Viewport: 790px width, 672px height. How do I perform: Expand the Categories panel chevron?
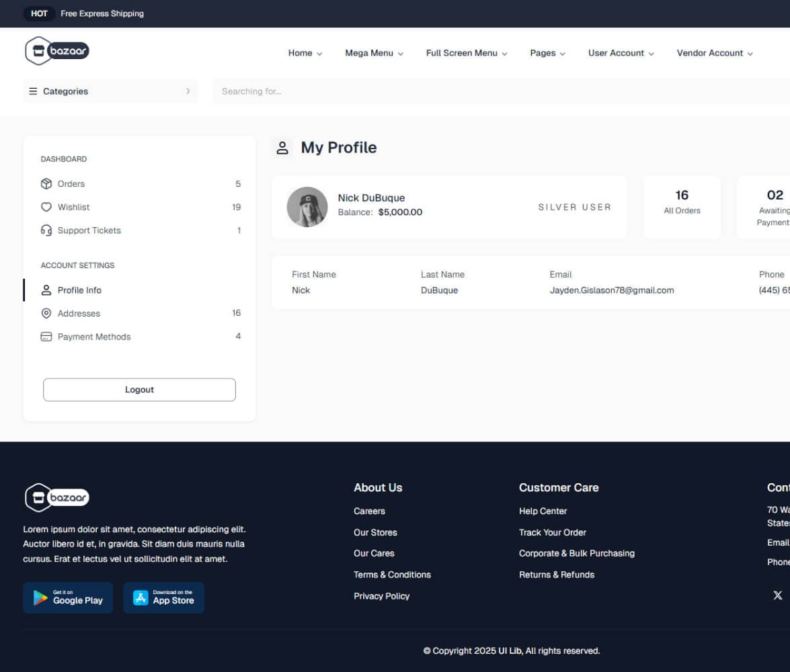(188, 91)
